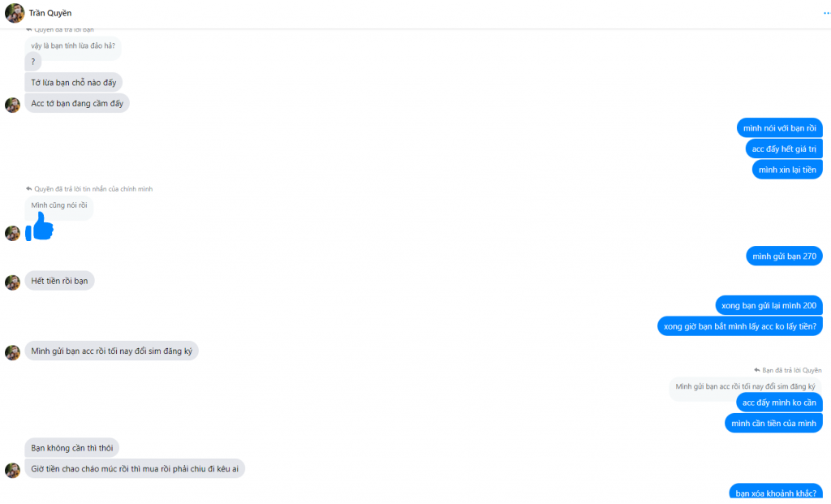Click reply arrow icon near "Bạn đã trả lời Quyền"
The width and height of the screenshot is (831, 504).
click(756, 370)
